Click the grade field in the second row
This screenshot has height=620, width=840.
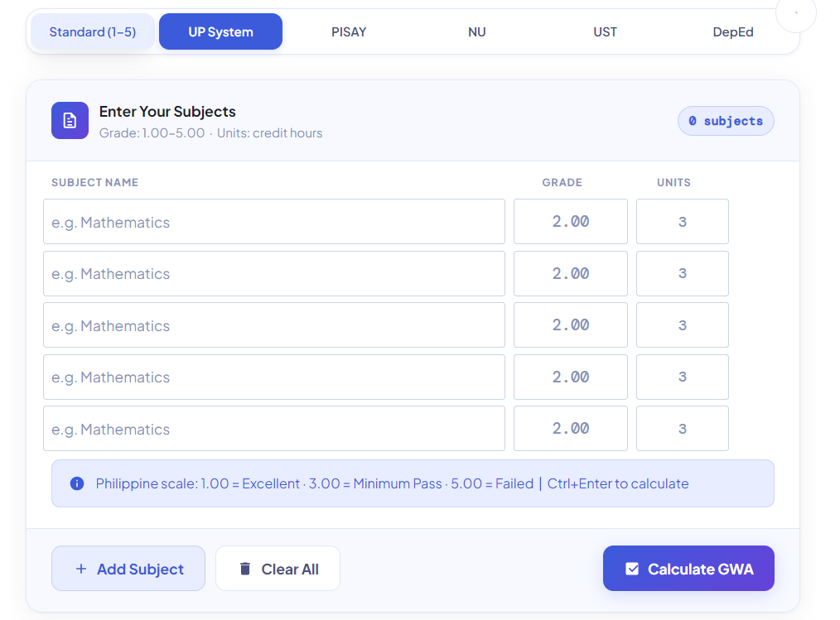tap(570, 273)
